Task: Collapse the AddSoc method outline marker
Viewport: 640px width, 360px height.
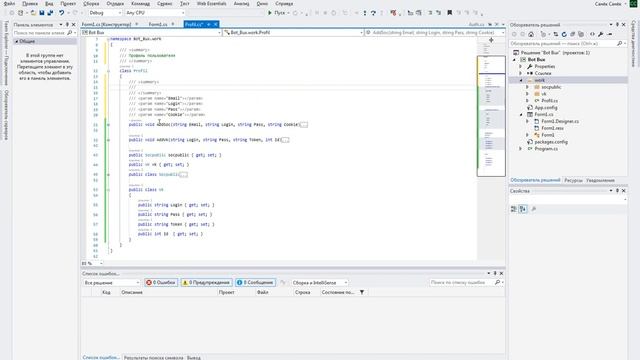Action: pyautogui.click(x=108, y=124)
